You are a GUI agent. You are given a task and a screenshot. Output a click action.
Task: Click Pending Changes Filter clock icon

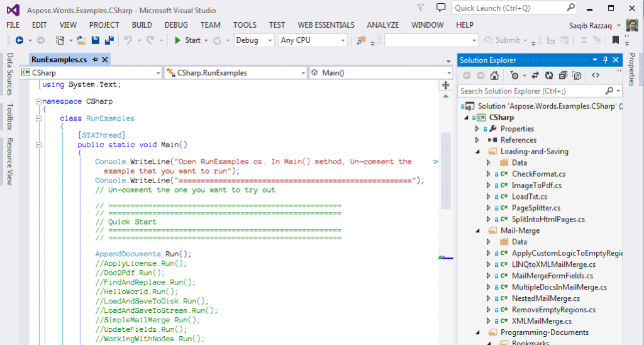(514, 76)
